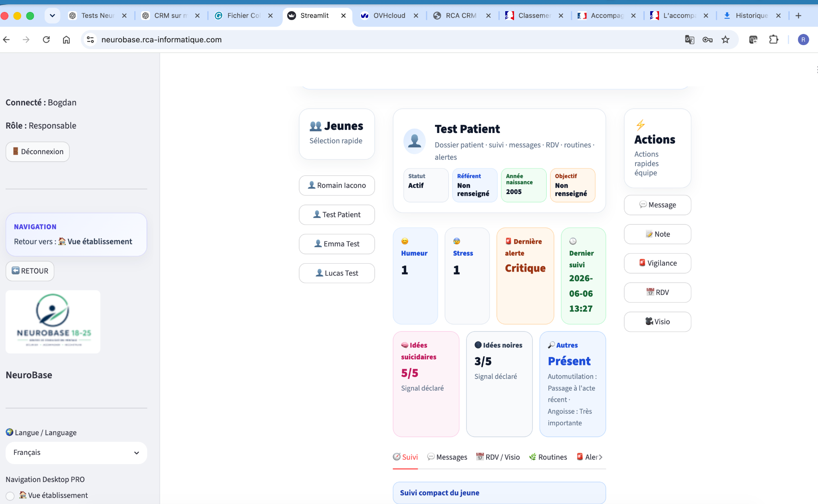Switch to the RCA CRM tab

[x=461, y=16]
